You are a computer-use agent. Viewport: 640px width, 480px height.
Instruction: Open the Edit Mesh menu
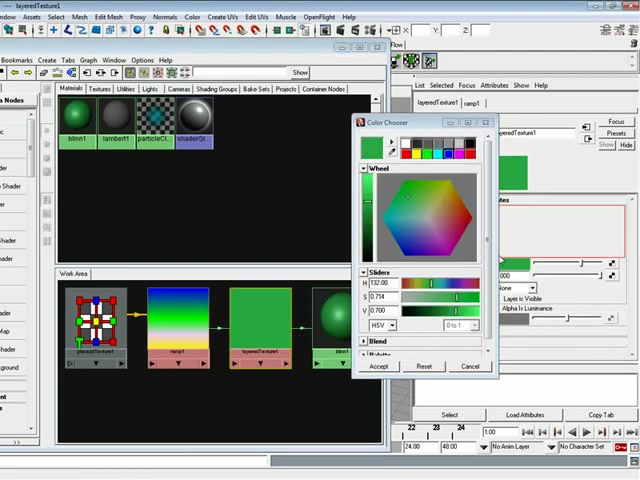tap(109, 17)
